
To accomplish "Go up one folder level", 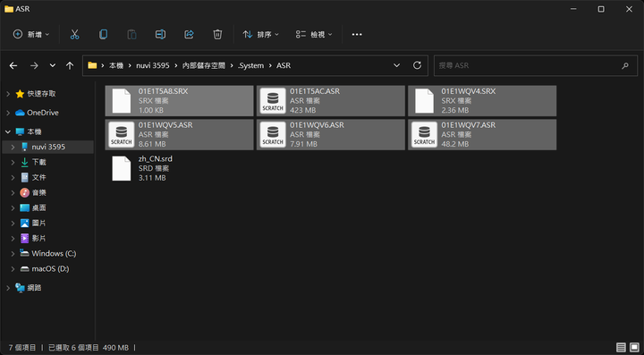I will [x=70, y=65].
